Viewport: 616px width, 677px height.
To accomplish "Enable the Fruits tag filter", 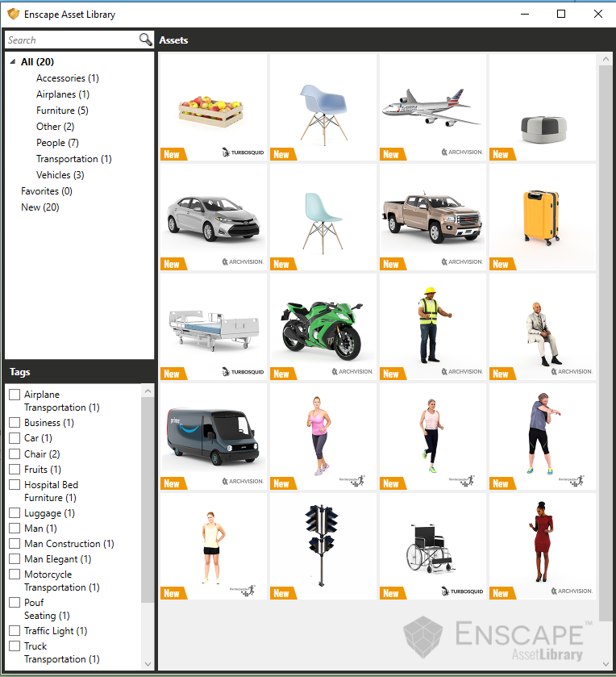I will [15, 469].
